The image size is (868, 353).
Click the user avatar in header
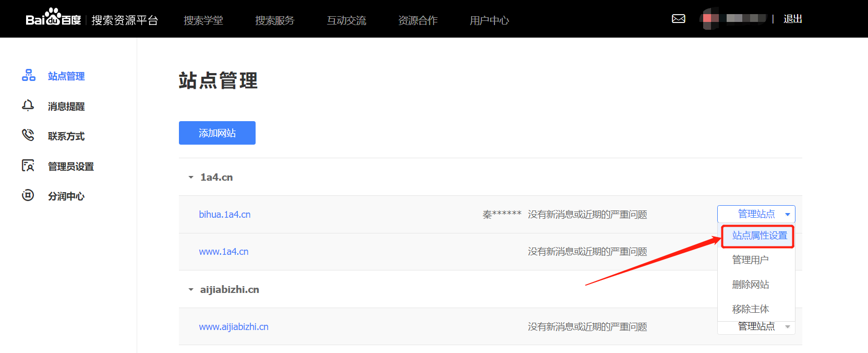point(710,19)
